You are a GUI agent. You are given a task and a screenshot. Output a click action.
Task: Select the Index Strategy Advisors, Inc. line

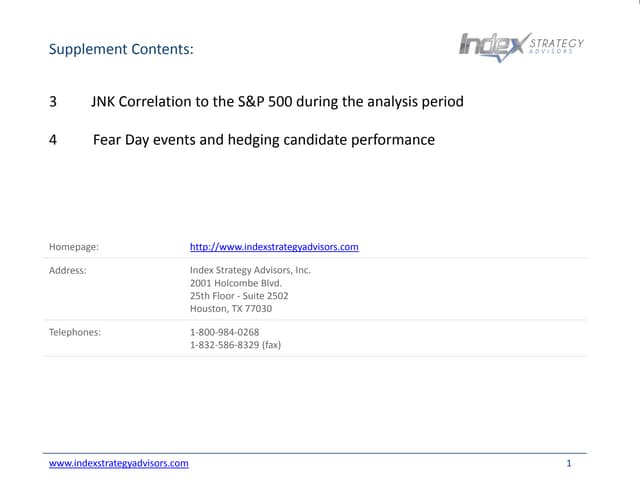click(250, 270)
